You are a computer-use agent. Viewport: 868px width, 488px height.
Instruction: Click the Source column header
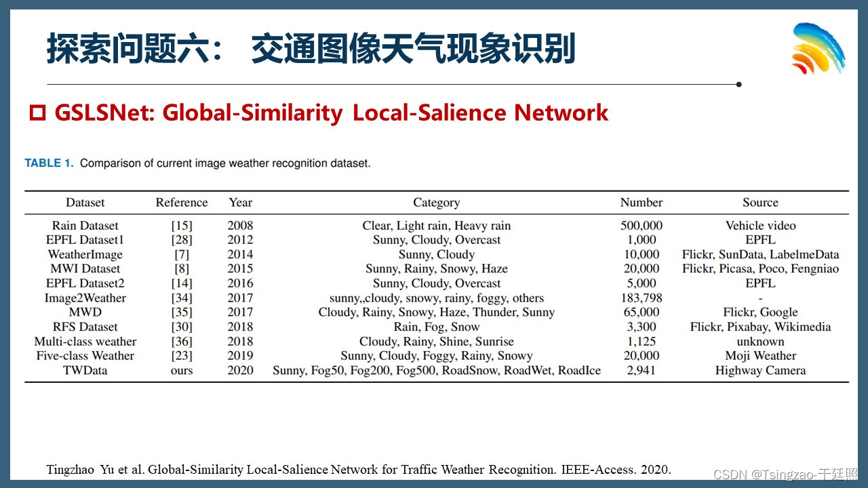(760, 203)
